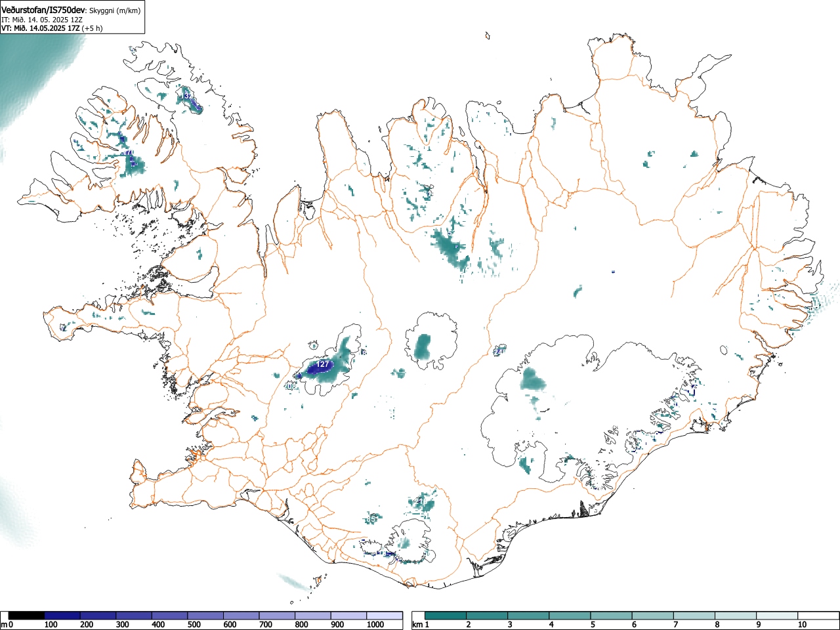Click the '32' value label in Westfjords
840x630 pixels.
point(188,96)
